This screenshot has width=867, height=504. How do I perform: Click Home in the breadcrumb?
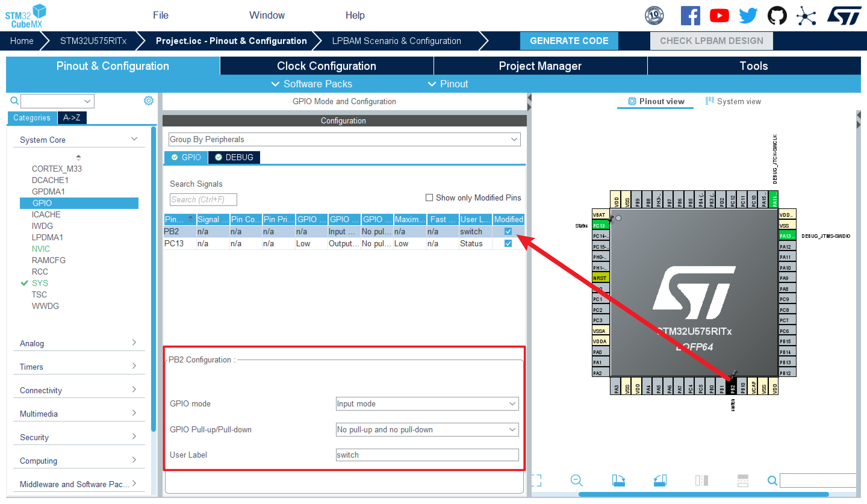[22, 41]
